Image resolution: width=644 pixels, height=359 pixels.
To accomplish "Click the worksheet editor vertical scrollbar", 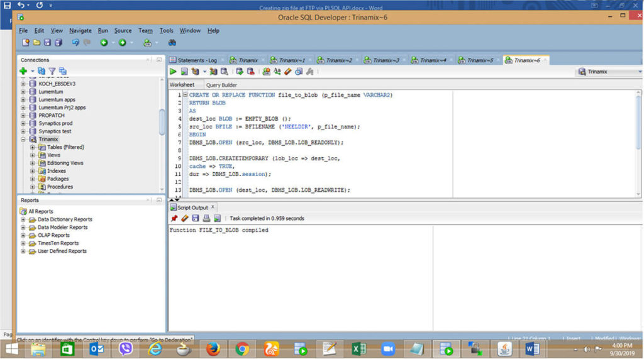I will click(638, 123).
